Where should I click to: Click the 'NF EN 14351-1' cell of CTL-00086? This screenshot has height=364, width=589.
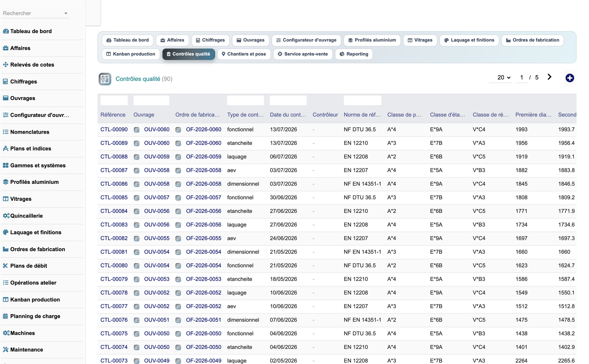pyautogui.click(x=362, y=184)
